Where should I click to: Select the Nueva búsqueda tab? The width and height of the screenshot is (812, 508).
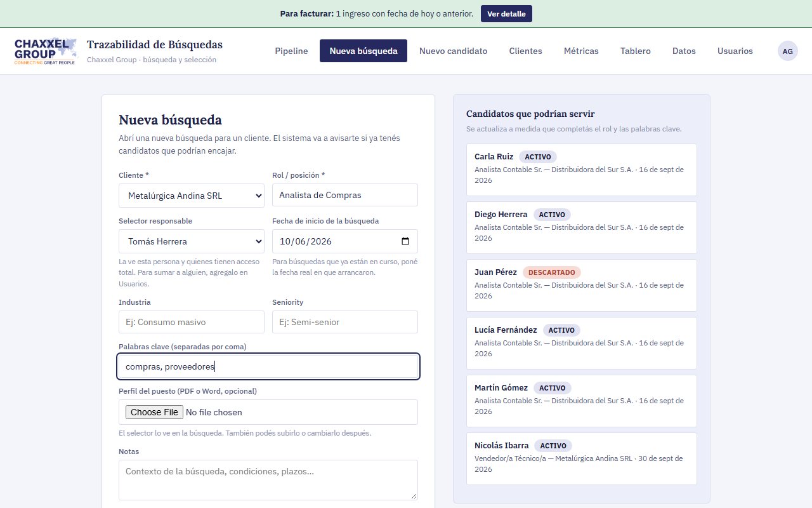pos(363,51)
